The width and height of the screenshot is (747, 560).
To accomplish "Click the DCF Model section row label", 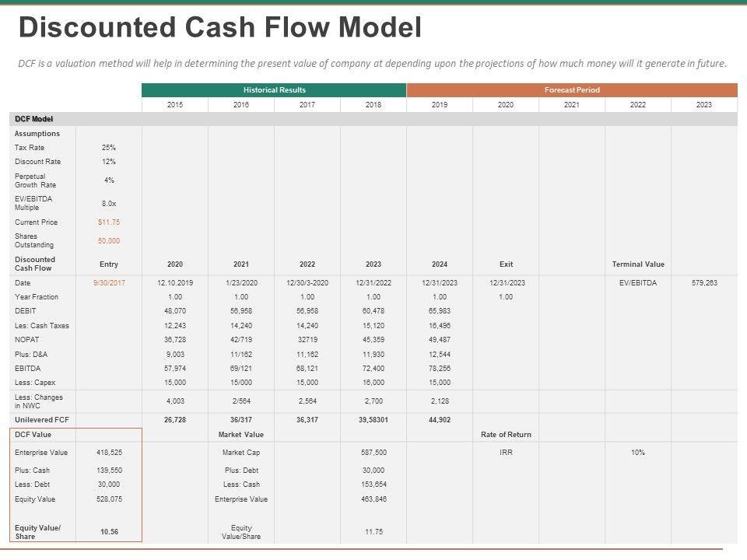I will point(34,119).
